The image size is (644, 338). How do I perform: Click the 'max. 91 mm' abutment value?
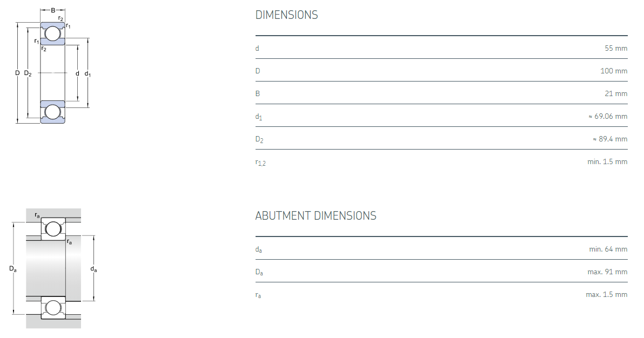point(607,272)
